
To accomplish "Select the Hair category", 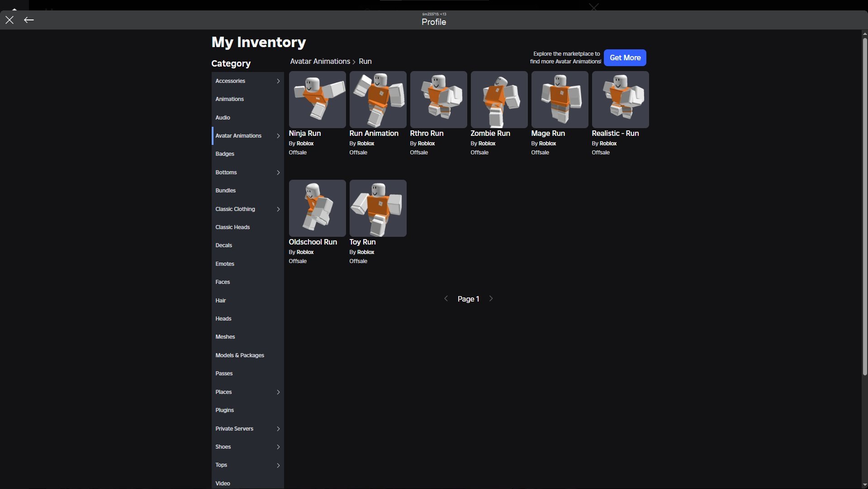I will pos(247,301).
